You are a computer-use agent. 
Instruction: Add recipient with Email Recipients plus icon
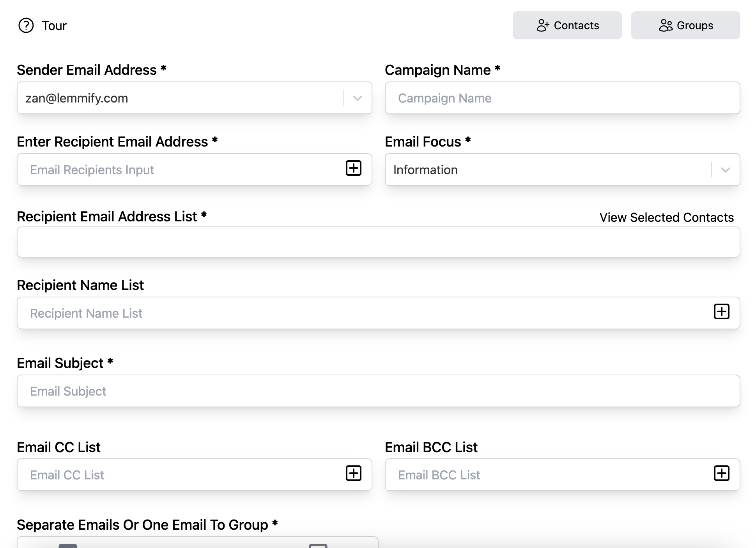click(x=353, y=168)
